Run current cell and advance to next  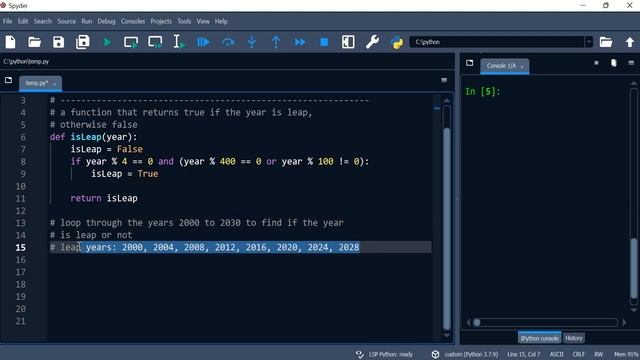[x=155, y=42]
